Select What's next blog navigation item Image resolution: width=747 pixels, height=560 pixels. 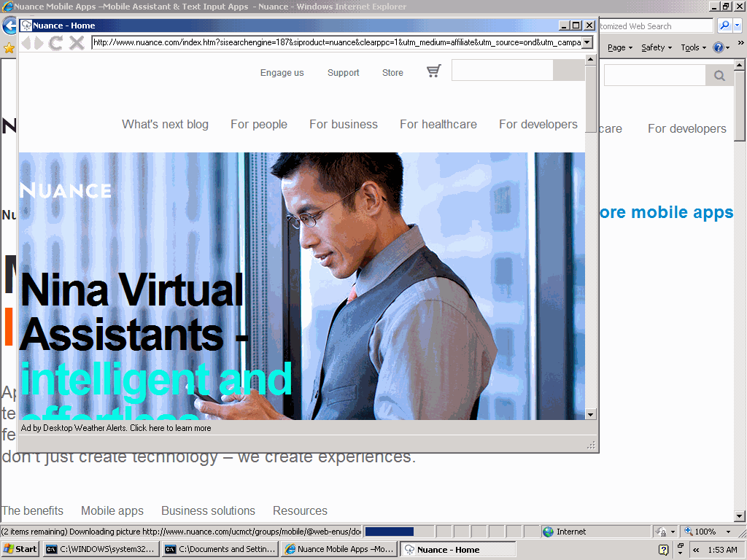click(165, 124)
